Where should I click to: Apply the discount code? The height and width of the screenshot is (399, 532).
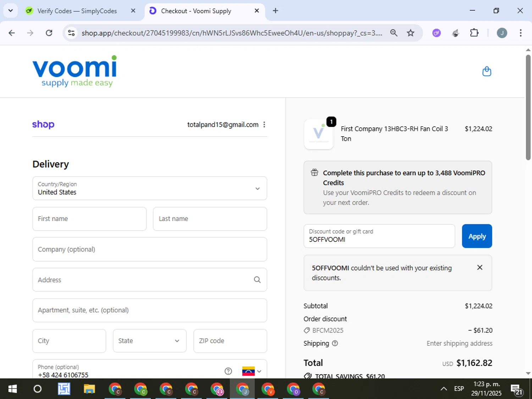tap(477, 236)
